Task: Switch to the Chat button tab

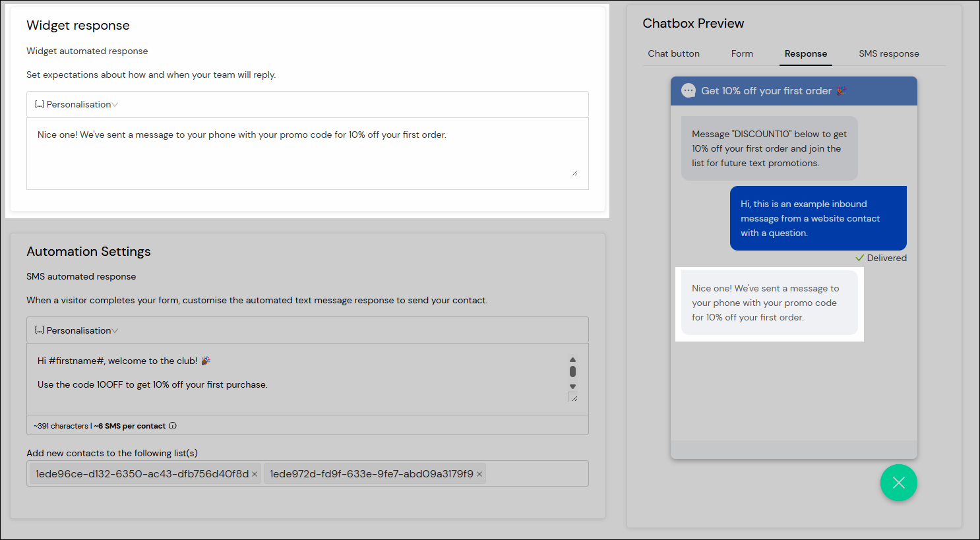Action: click(673, 53)
